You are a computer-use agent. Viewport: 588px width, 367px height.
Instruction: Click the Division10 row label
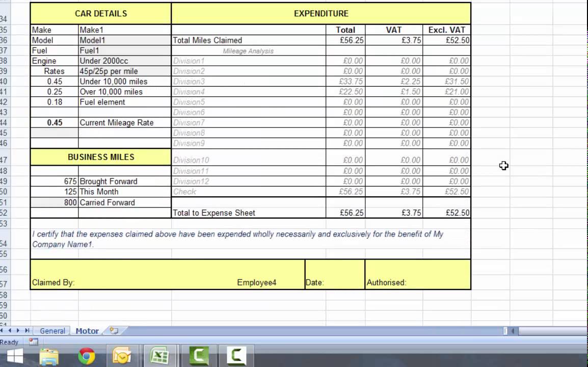191,160
